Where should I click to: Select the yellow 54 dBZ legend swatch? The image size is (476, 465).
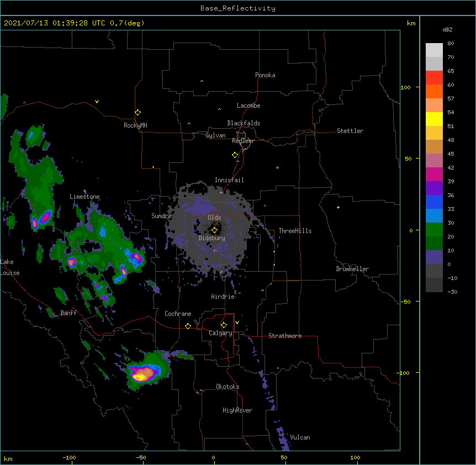[x=434, y=119]
